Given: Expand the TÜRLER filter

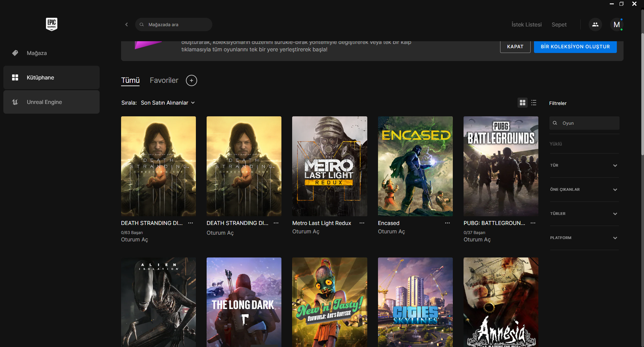Looking at the screenshot, I should pos(584,214).
